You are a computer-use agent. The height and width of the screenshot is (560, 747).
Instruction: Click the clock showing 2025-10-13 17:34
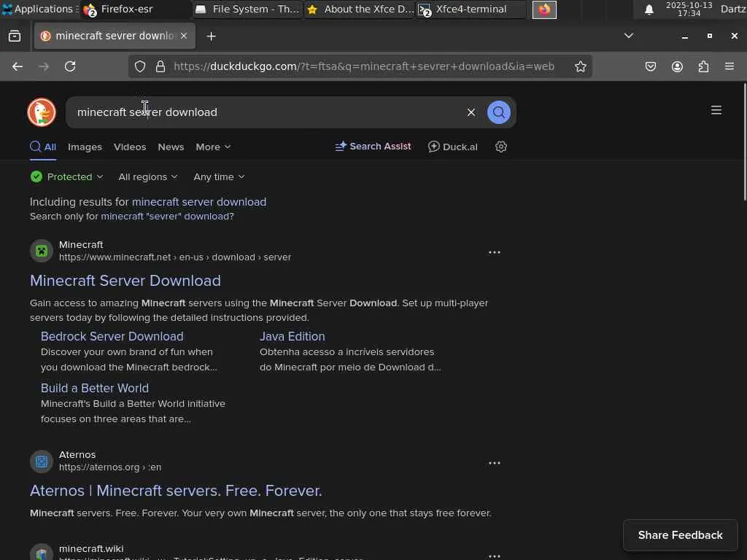pyautogui.click(x=689, y=9)
